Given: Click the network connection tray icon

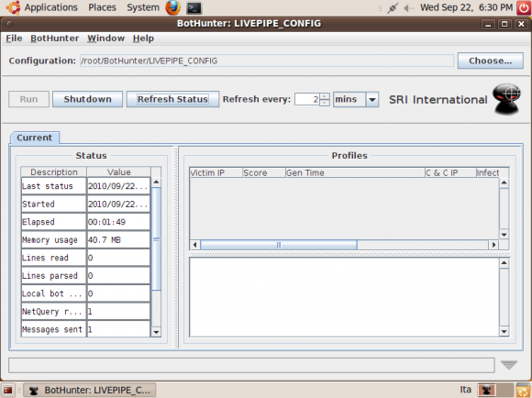Looking at the screenshot, I should [x=393, y=8].
